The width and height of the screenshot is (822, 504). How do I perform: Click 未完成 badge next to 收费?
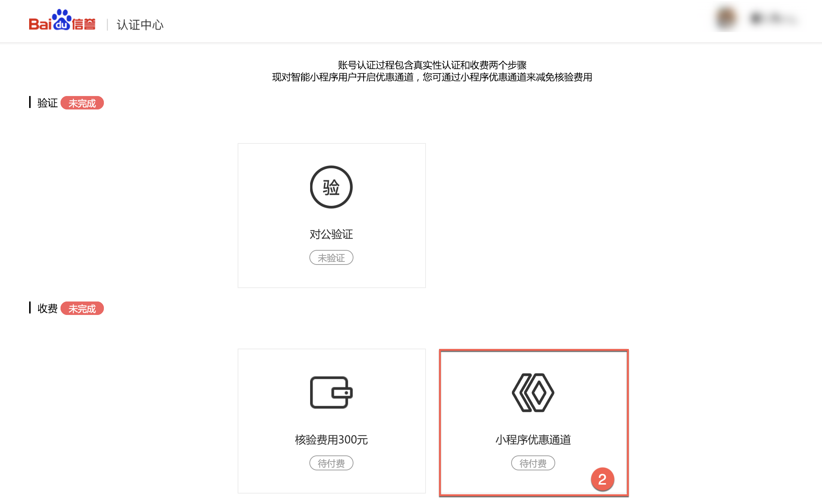(x=82, y=309)
